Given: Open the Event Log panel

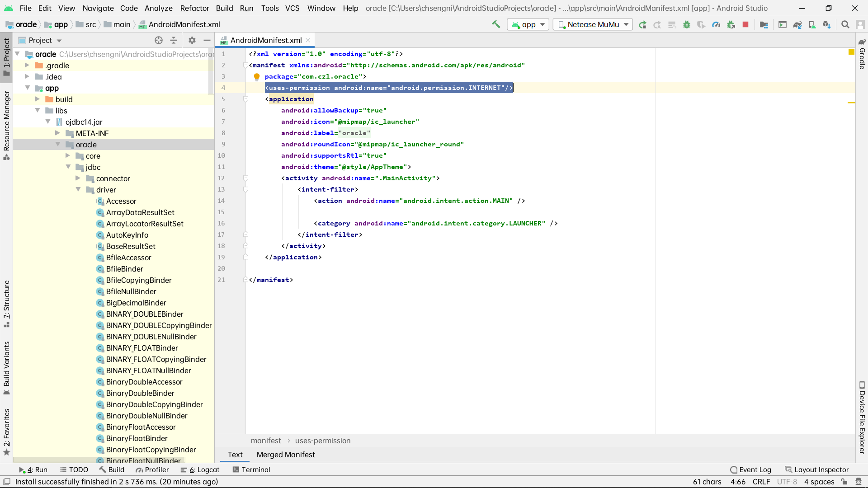Looking at the screenshot, I should coord(751,469).
